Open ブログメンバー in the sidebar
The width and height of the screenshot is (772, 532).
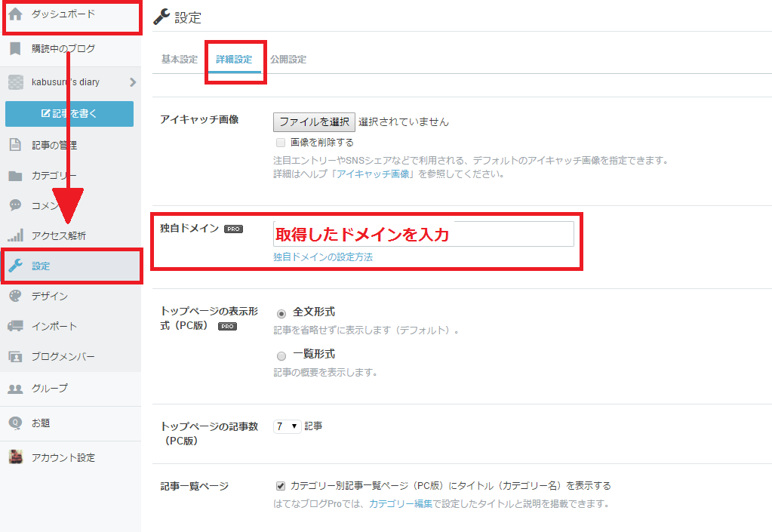[x=71, y=357]
